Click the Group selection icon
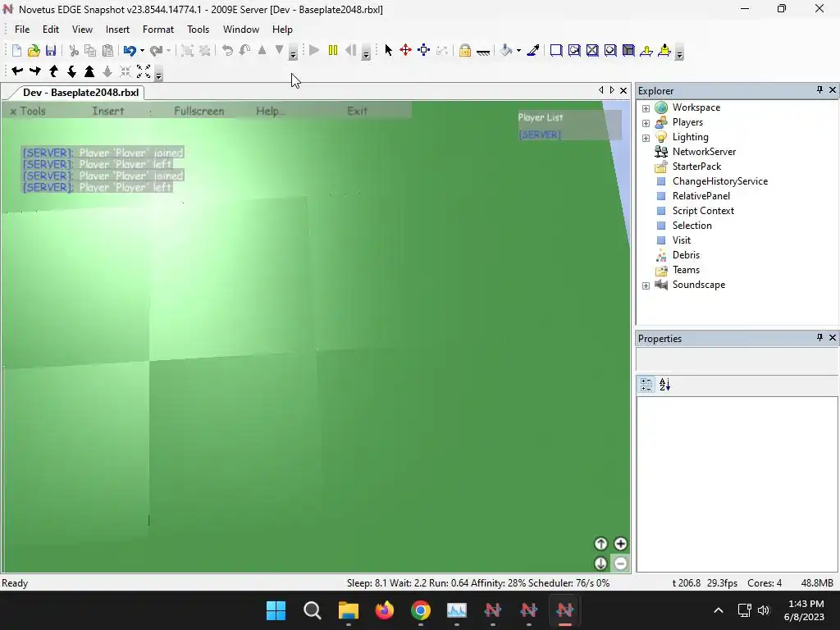Viewport: 840px width, 630px height. pyautogui.click(x=187, y=50)
